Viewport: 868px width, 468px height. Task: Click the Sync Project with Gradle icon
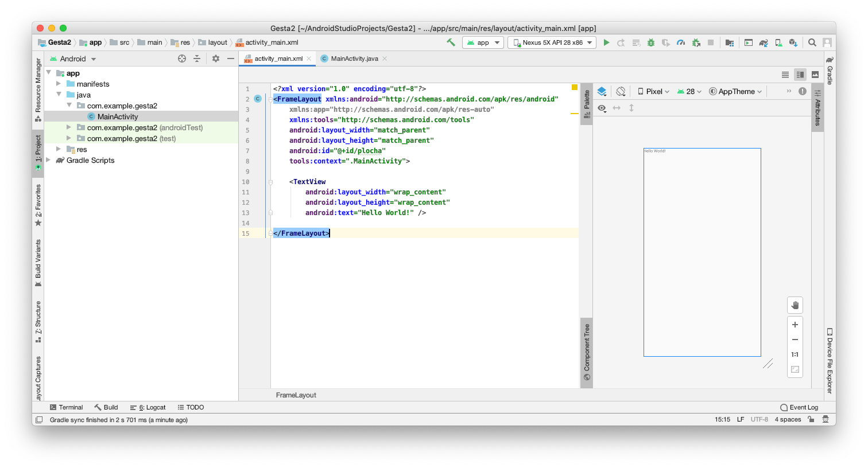(x=764, y=42)
